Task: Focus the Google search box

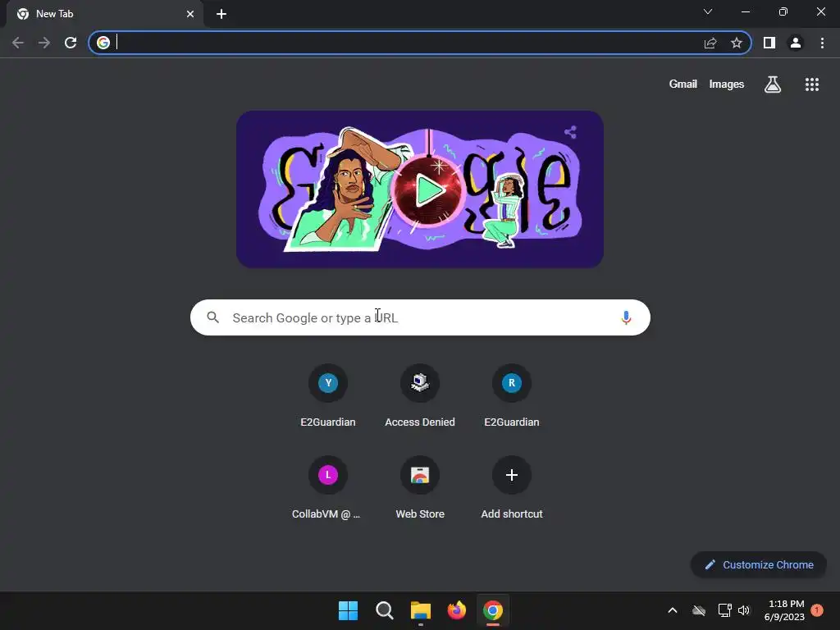Action: point(420,317)
